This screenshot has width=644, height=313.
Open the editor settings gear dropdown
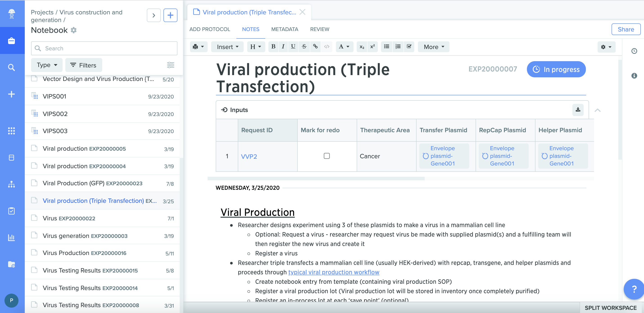[x=606, y=47]
